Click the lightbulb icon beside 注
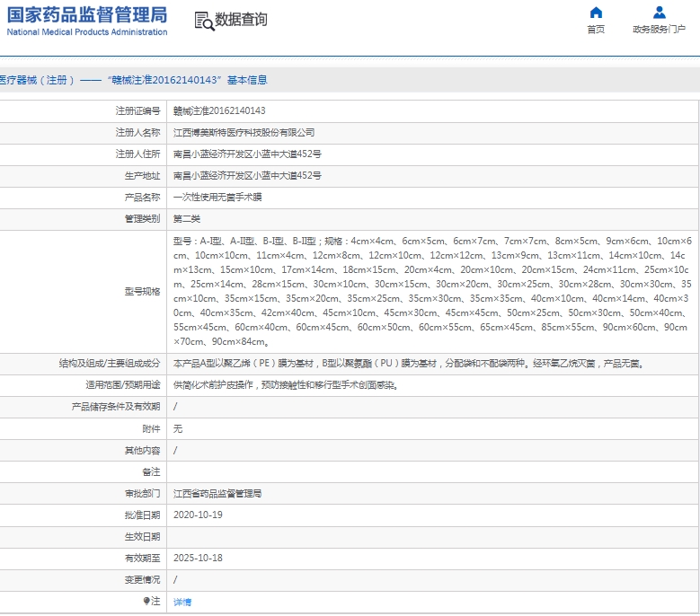The image size is (700, 616). 146,601
